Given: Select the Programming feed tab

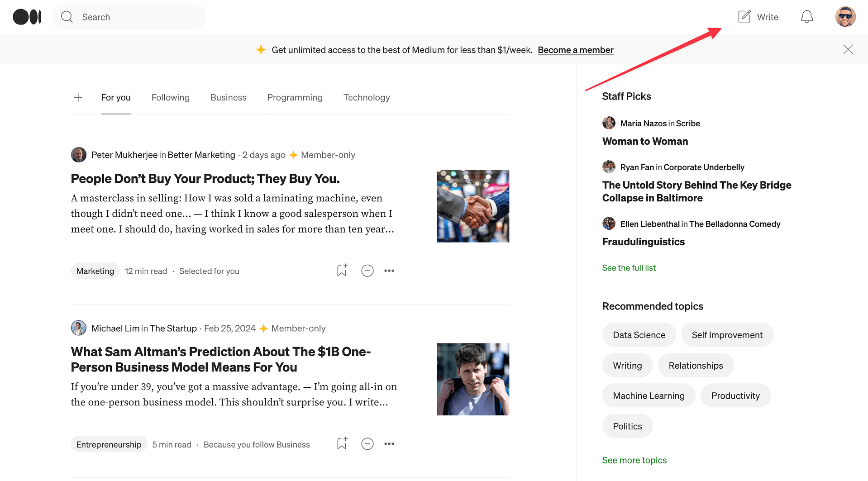Looking at the screenshot, I should pyautogui.click(x=295, y=97).
